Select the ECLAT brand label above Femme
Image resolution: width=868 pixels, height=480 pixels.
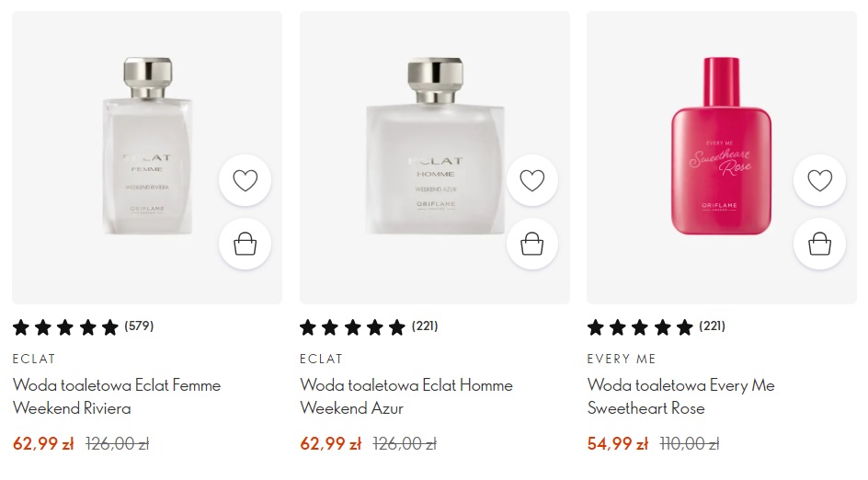pos(34,359)
